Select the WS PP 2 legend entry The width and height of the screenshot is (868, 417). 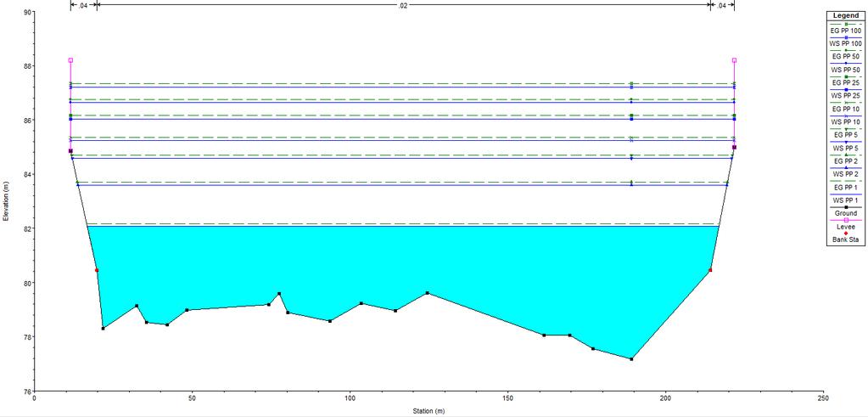pyautogui.click(x=846, y=174)
